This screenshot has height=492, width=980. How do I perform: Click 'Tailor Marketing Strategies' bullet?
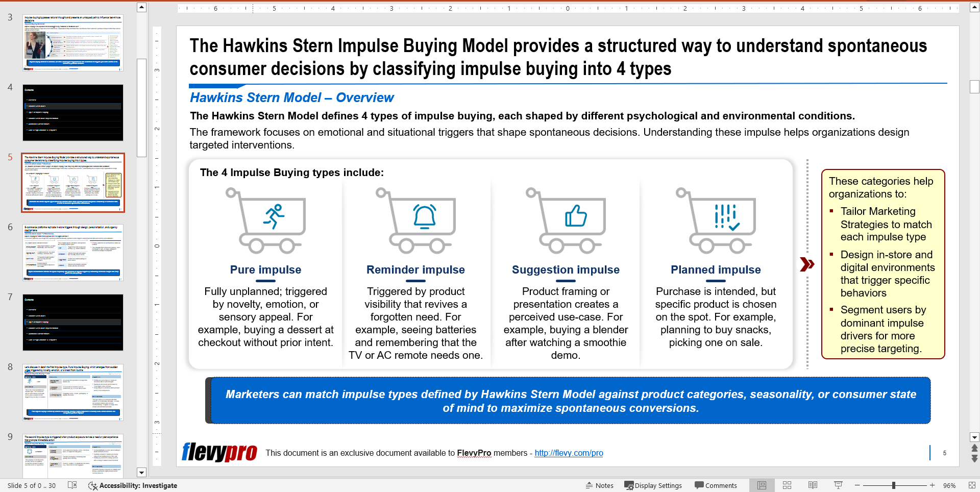[x=886, y=224]
